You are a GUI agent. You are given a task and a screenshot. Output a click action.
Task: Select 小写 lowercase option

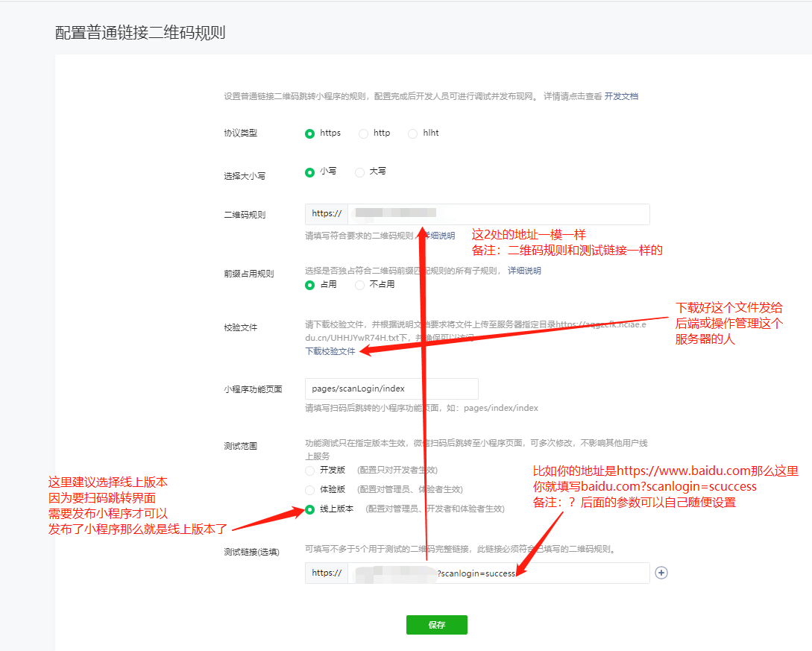310,172
